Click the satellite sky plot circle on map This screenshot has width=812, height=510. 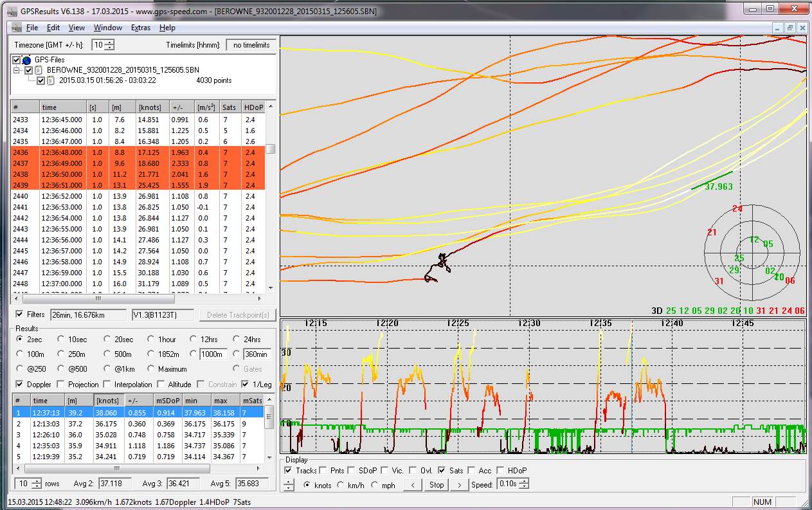pyautogui.click(x=752, y=252)
